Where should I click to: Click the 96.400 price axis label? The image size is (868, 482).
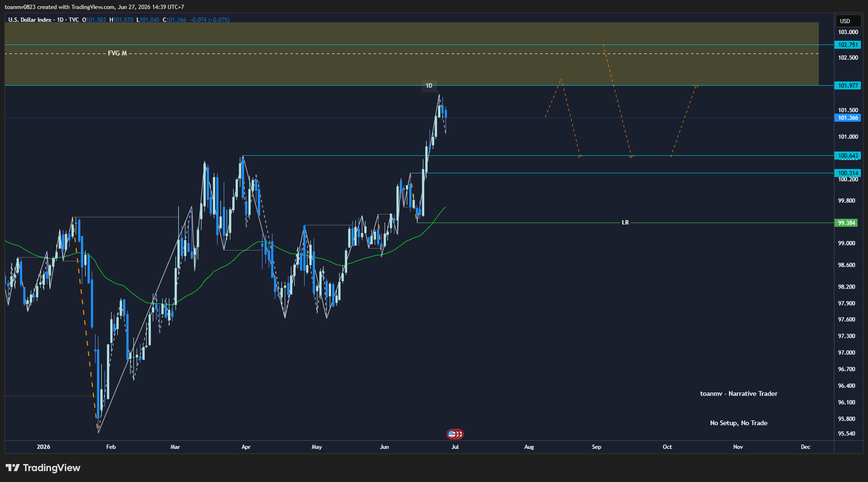tap(847, 386)
